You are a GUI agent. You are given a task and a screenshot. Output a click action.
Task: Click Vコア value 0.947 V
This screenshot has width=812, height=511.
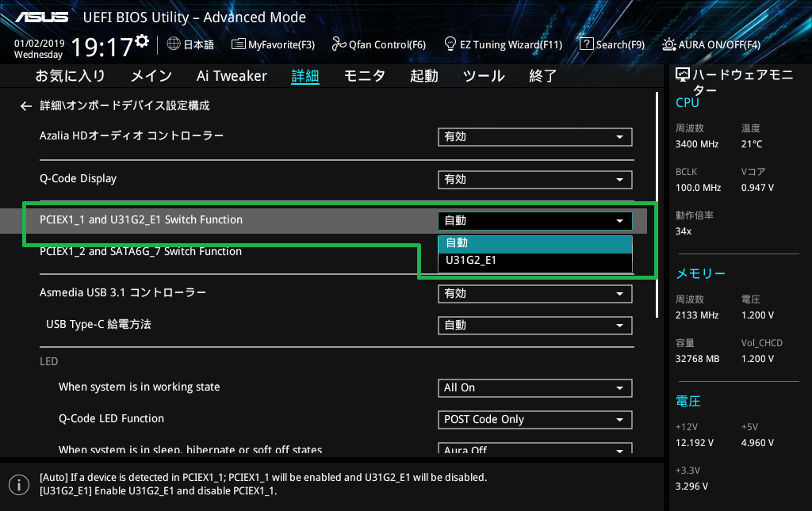757,188
